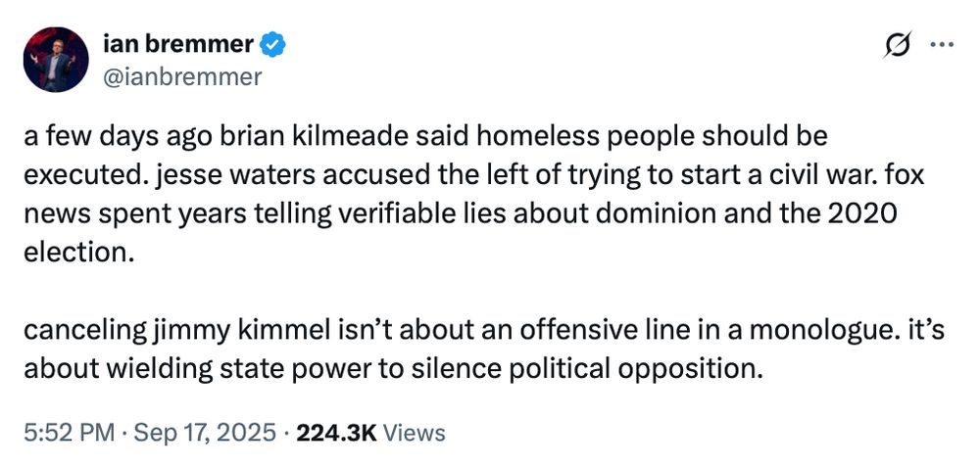
Task: Open the Grok explain-this-post icon
Action: 898,46
